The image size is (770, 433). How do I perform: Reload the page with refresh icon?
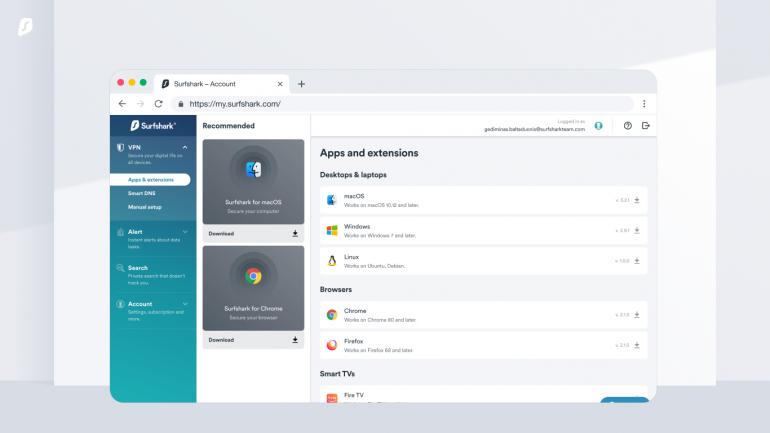158,104
